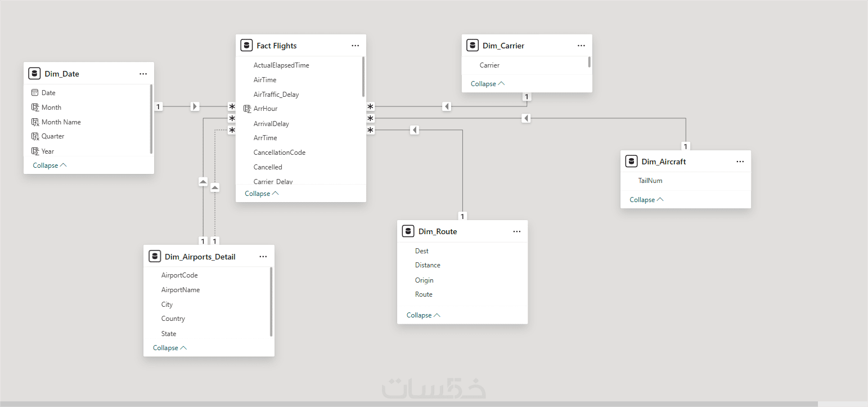The height and width of the screenshot is (407, 868).
Task: Click the Dim_Date table icon
Action: point(34,74)
